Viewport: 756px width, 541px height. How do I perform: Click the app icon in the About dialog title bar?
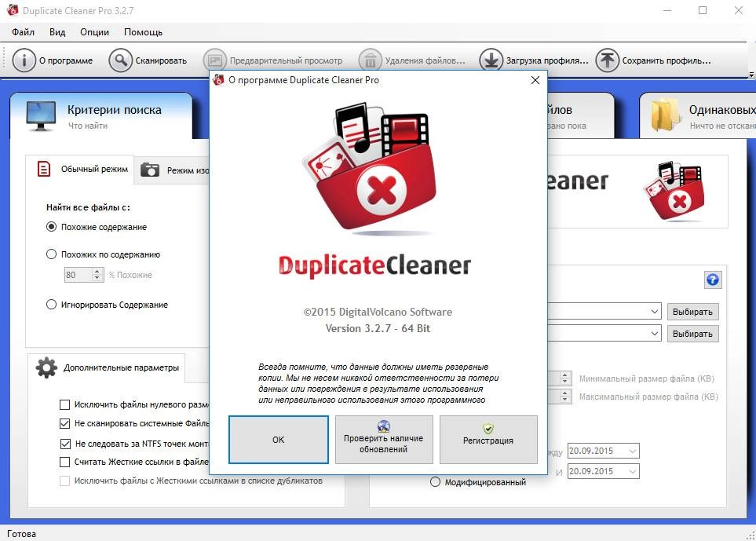tap(219, 79)
